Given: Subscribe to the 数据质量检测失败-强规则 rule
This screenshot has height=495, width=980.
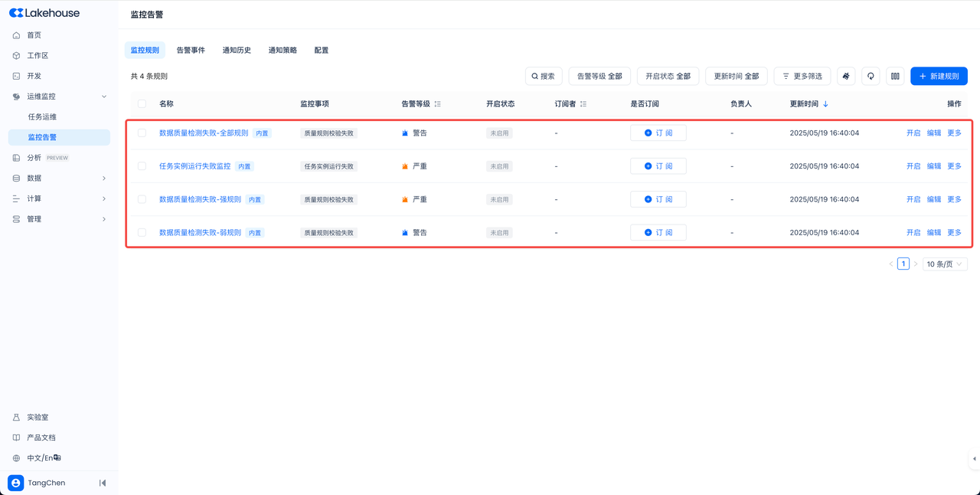Looking at the screenshot, I should pyautogui.click(x=658, y=199).
